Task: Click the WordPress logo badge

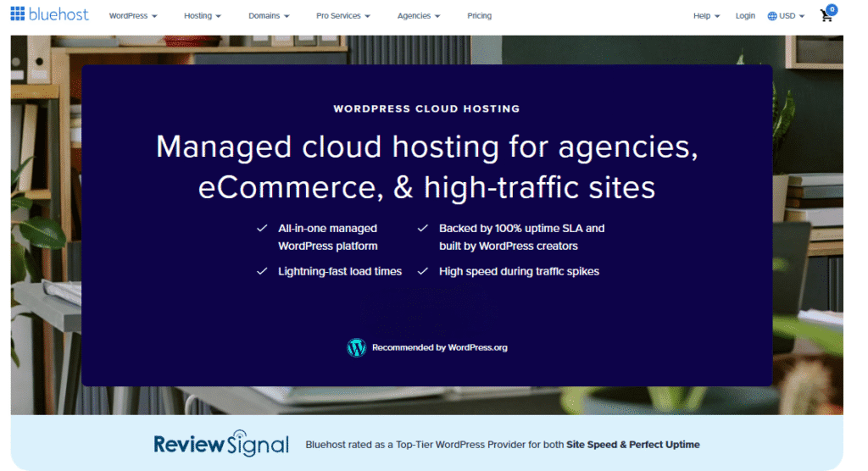Action: click(357, 347)
